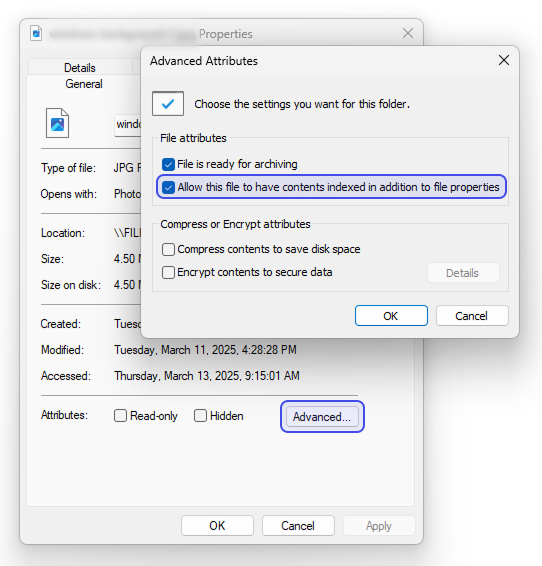
Task: Uncheck File is ready for archiving
Action: coord(168,164)
